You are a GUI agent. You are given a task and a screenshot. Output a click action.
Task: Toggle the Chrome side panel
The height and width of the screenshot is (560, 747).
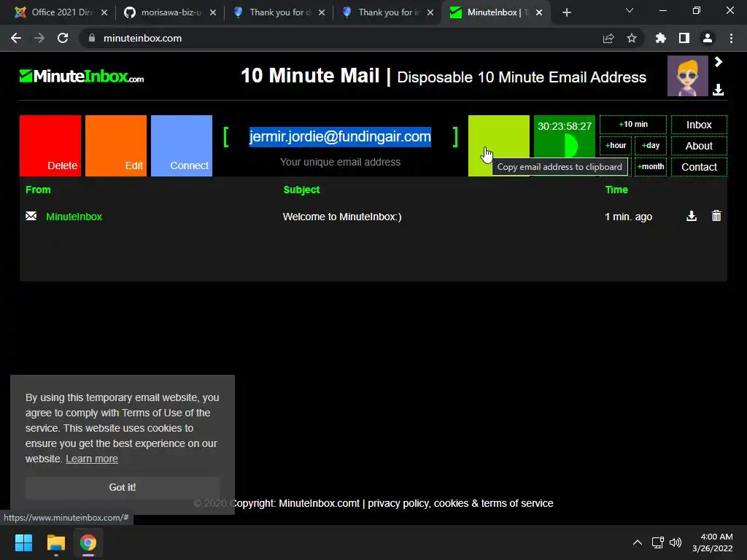pyautogui.click(x=684, y=38)
